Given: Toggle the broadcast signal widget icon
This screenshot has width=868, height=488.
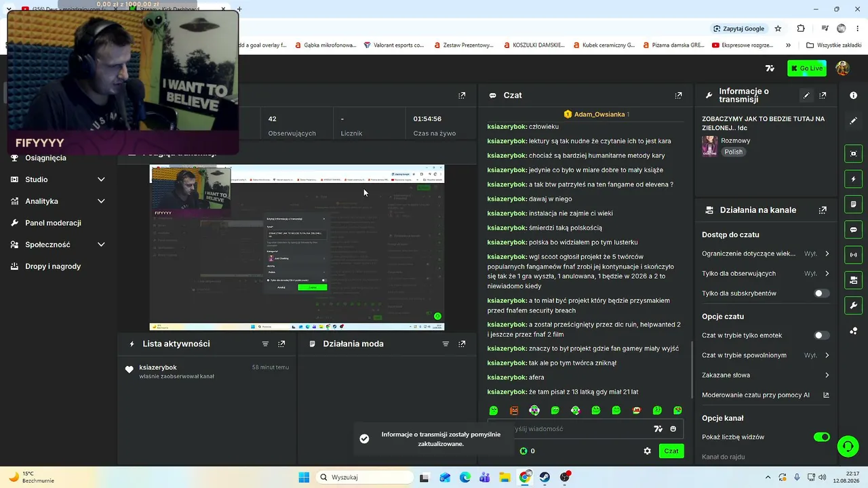Looking at the screenshot, I should coord(853,255).
